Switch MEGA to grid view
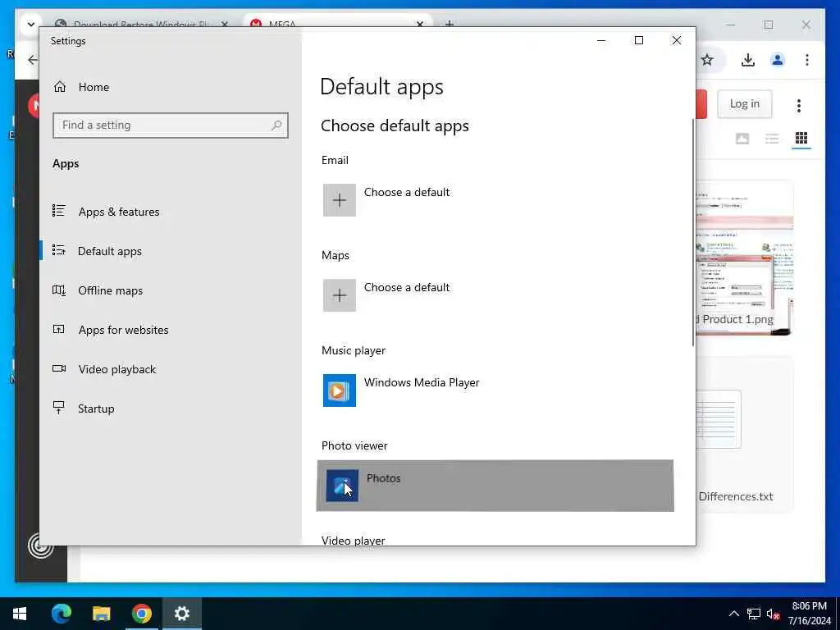This screenshot has height=630, width=840. [801, 139]
